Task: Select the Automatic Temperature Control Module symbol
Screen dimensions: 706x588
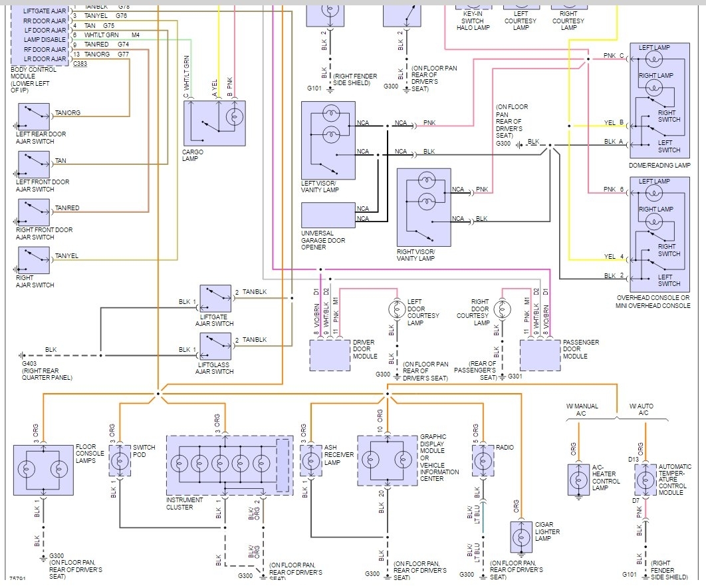Action: click(646, 480)
